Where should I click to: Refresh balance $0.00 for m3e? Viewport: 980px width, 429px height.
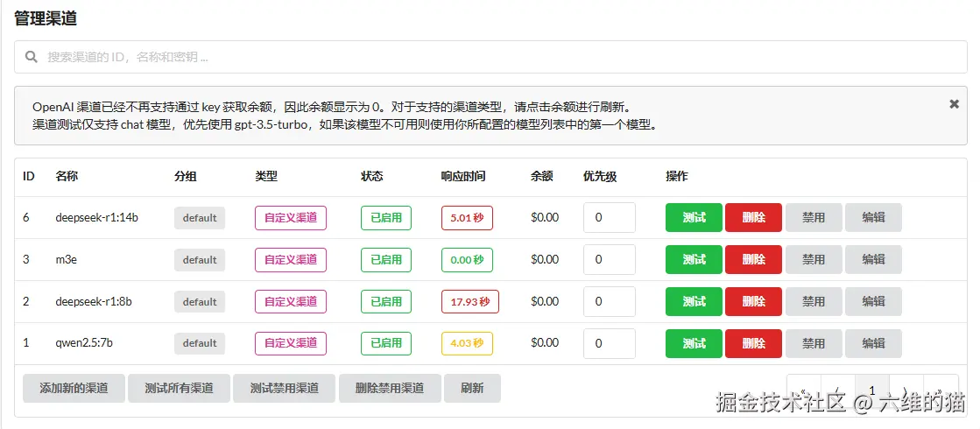[x=544, y=259]
